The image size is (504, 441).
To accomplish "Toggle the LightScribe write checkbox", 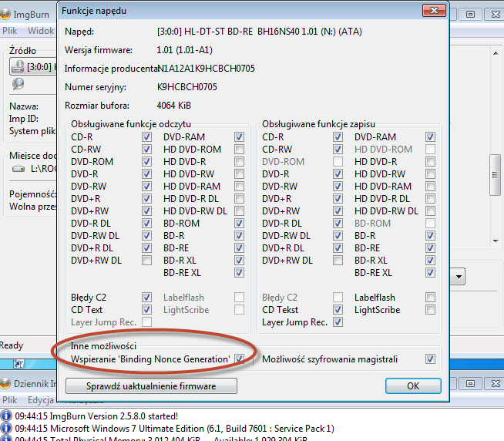I will point(430,310).
